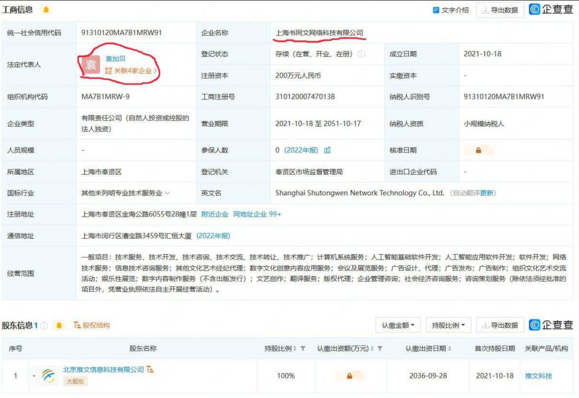Click the lock icon in the 认缴出资额 cell

[x=349, y=376]
